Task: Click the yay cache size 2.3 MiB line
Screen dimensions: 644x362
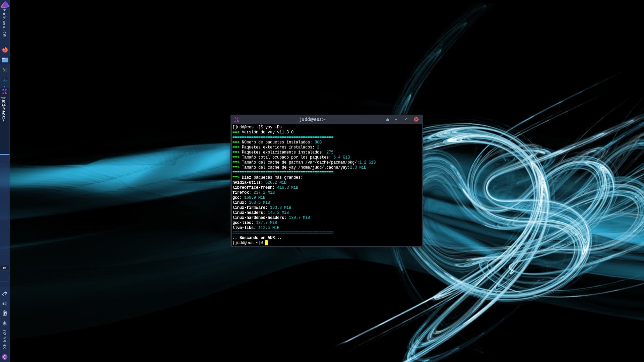Action: tap(299, 168)
